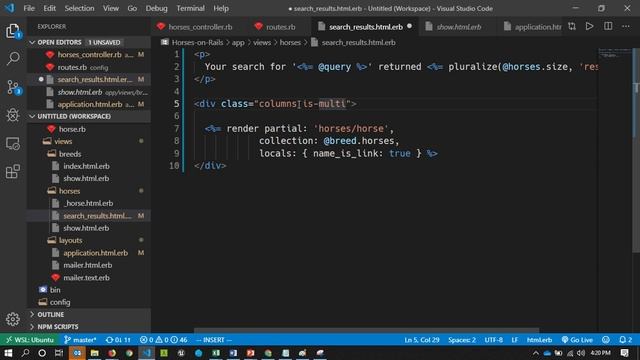Click the Synchronize Changes status item
Viewport: 640px width, 360px height.
118,340
